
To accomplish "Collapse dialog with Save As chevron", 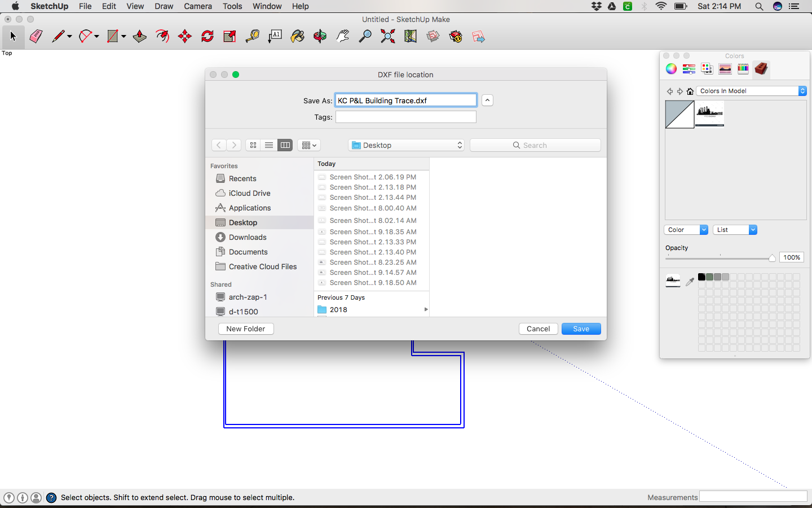I will coord(487,100).
